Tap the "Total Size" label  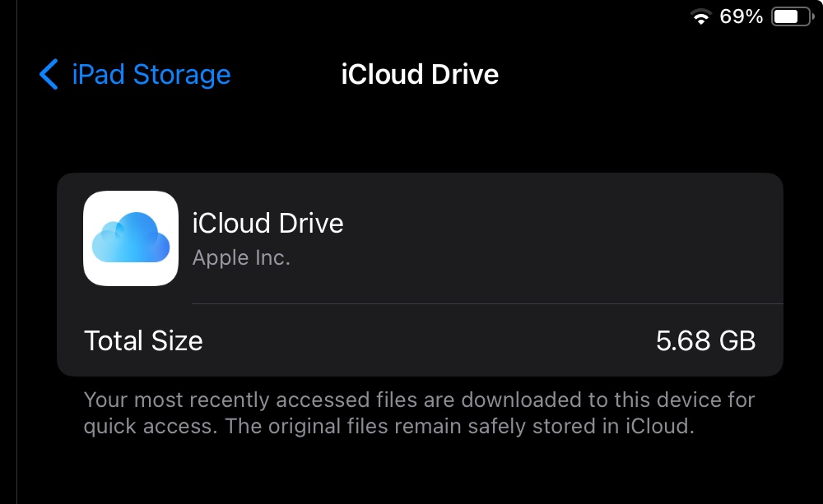pyautogui.click(x=142, y=340)
